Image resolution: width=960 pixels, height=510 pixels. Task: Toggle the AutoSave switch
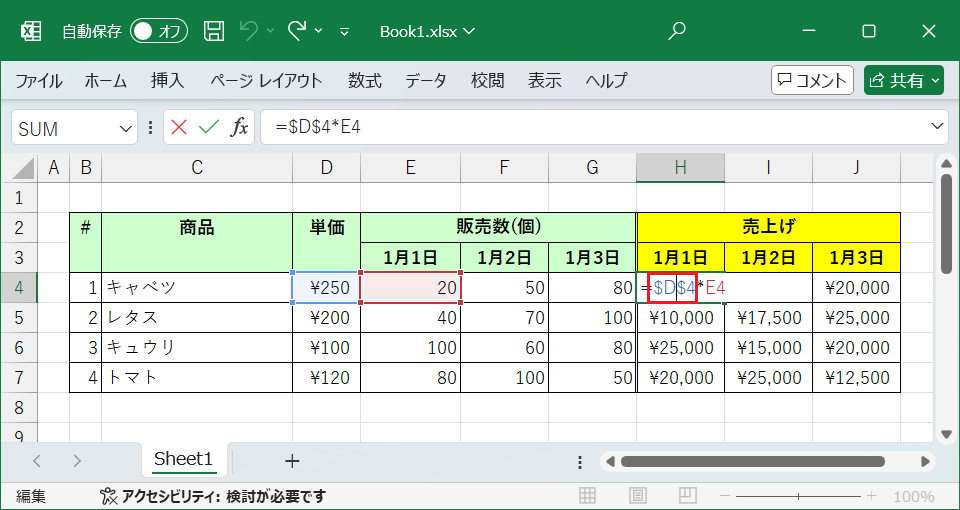click(x=159, y=31)
